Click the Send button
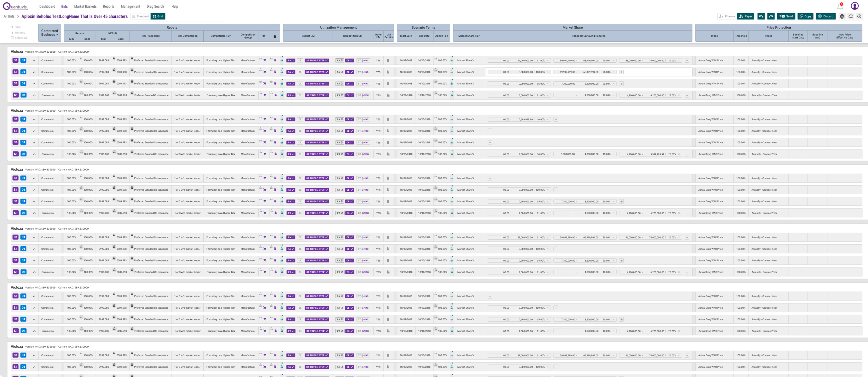This screenshot has height=377, width=868. (x=786, y=16)
